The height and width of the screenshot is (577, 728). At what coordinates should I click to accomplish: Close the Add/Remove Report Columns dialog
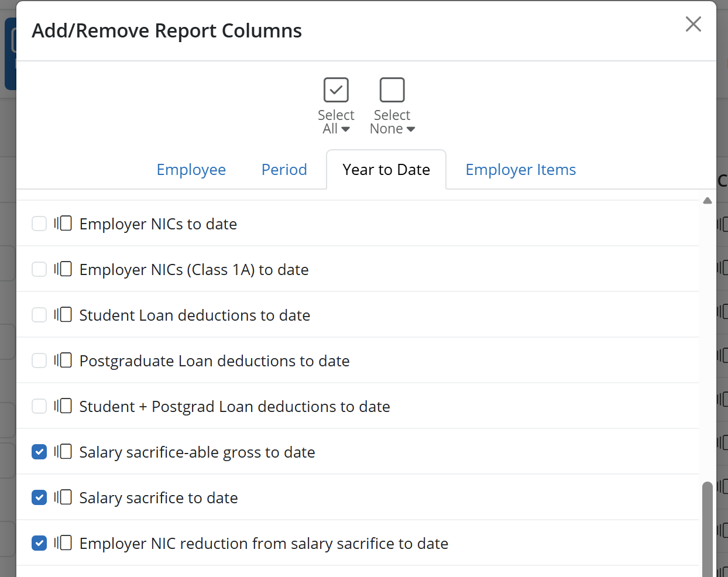click(693, 24)
